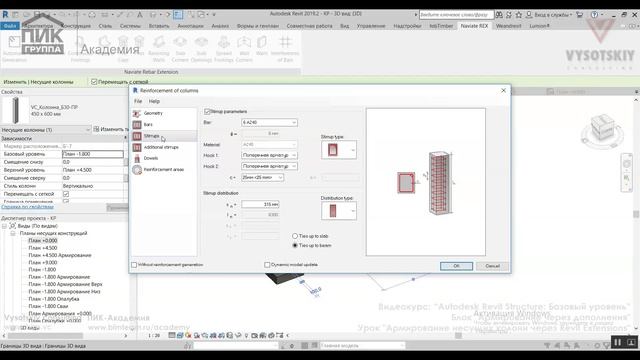Open Reinforcement areas section
The width and height of the screenshot is (640, 360).
click(163, 169)
